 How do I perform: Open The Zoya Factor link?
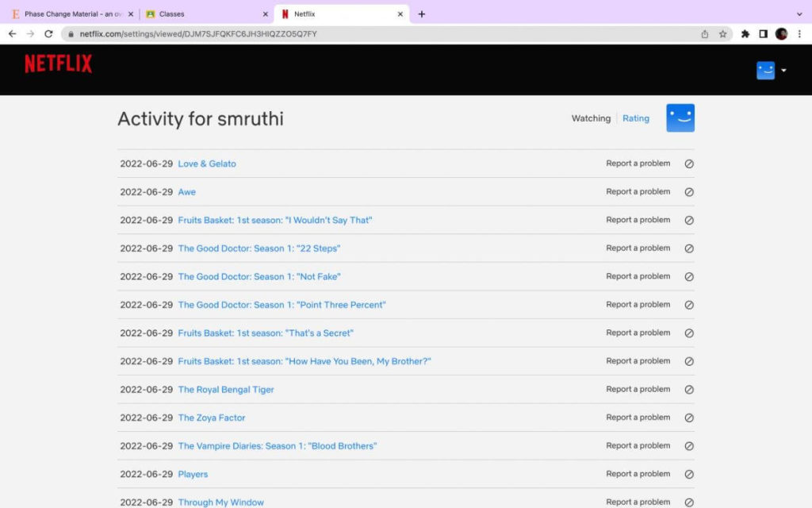point(211,418)
